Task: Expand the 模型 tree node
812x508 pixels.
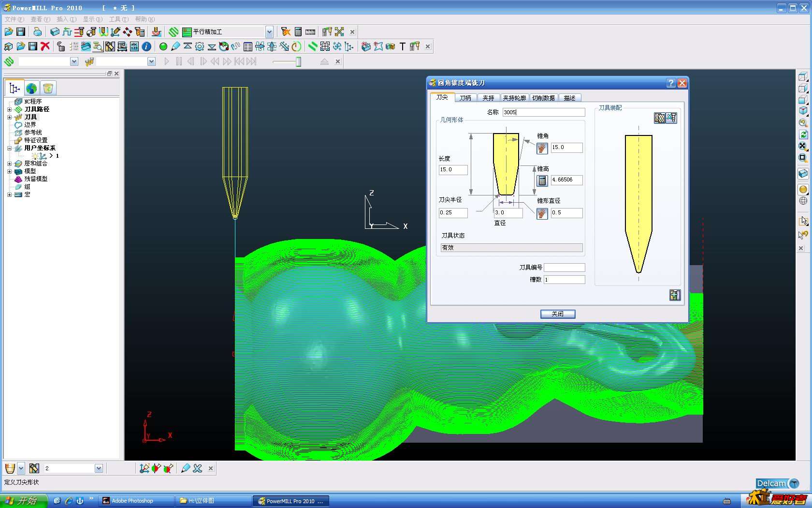Action: click(x=9, y=171)
